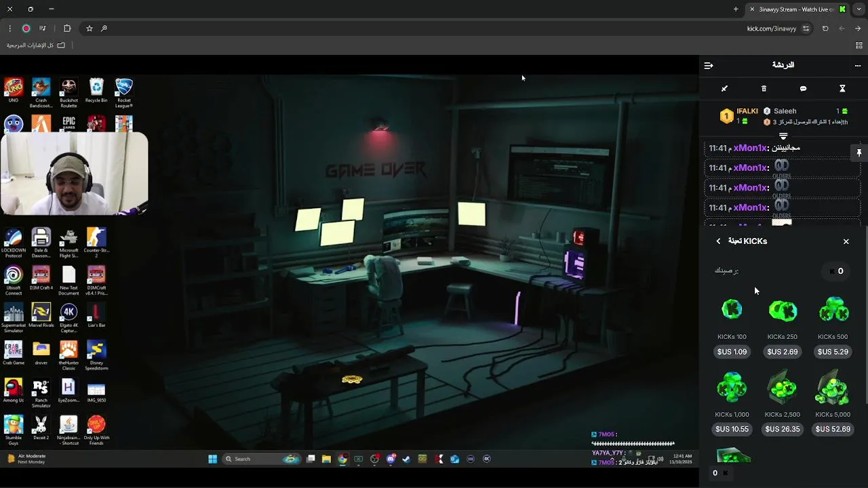Click the speech bubble chat icon
Viewport: 868px width, 488px height.
pyautogui.click(x=803, y=89)
